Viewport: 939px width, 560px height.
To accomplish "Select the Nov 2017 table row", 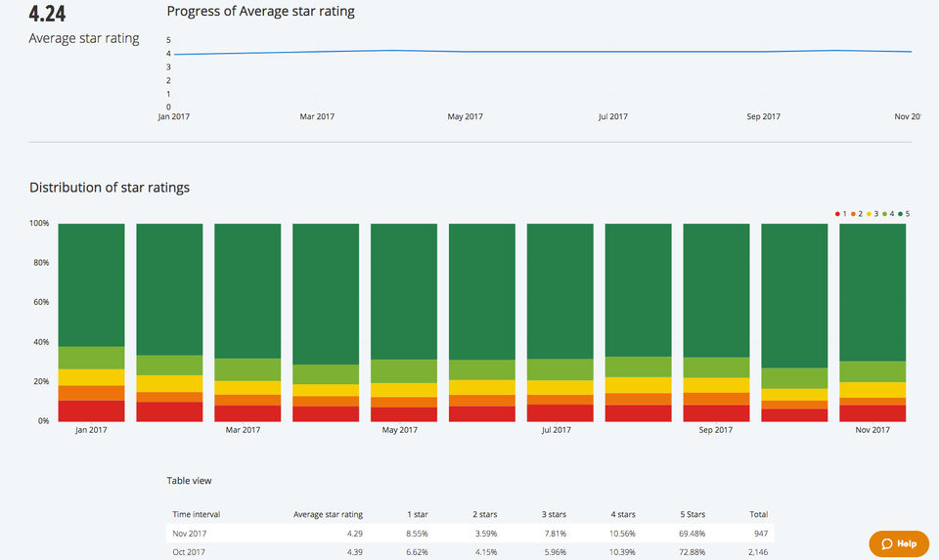I will click(469, 534).
